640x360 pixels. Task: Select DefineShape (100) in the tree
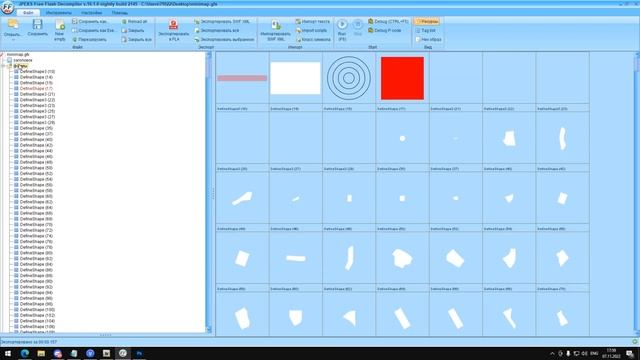click(x=37, y=310)
